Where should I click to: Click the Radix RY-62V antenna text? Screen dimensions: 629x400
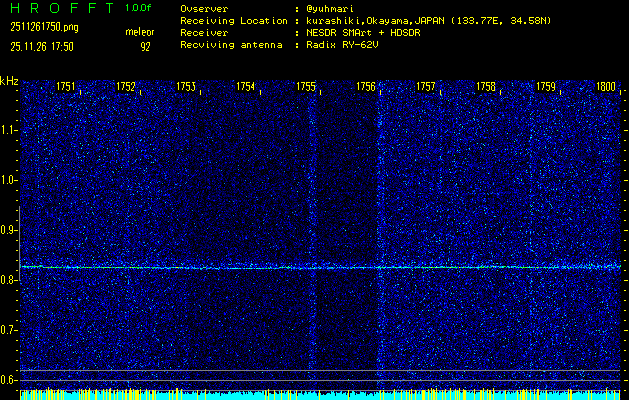tap(342, 45)
